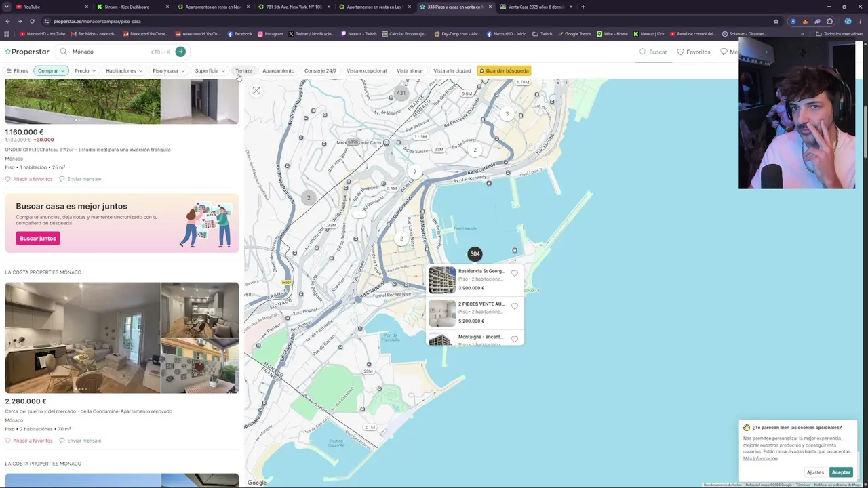Viewport: 868px width, 488px height.
Task: Open the Wise - Home bookmark
Action: pos(612,34)
